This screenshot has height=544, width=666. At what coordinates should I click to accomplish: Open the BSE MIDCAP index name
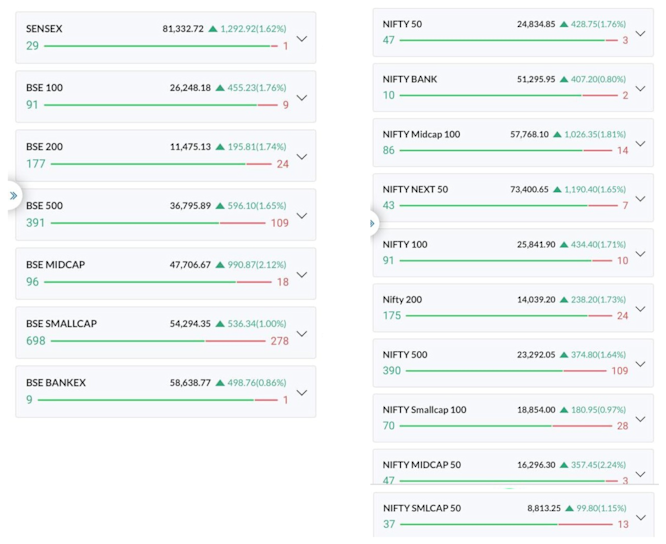(x=56, y=265)
